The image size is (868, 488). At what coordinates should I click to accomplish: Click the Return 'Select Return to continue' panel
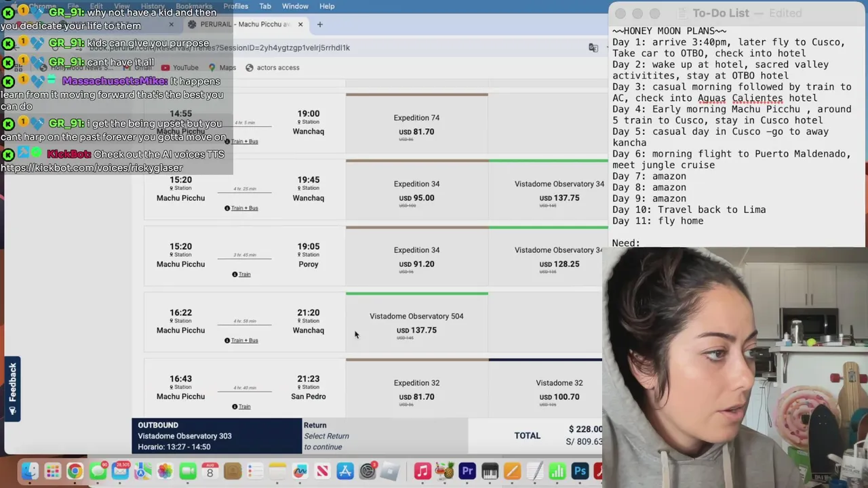coord(384,436)
